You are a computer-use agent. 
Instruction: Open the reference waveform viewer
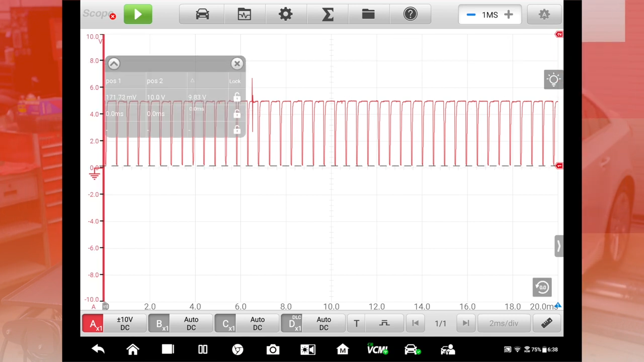(245, 14)
